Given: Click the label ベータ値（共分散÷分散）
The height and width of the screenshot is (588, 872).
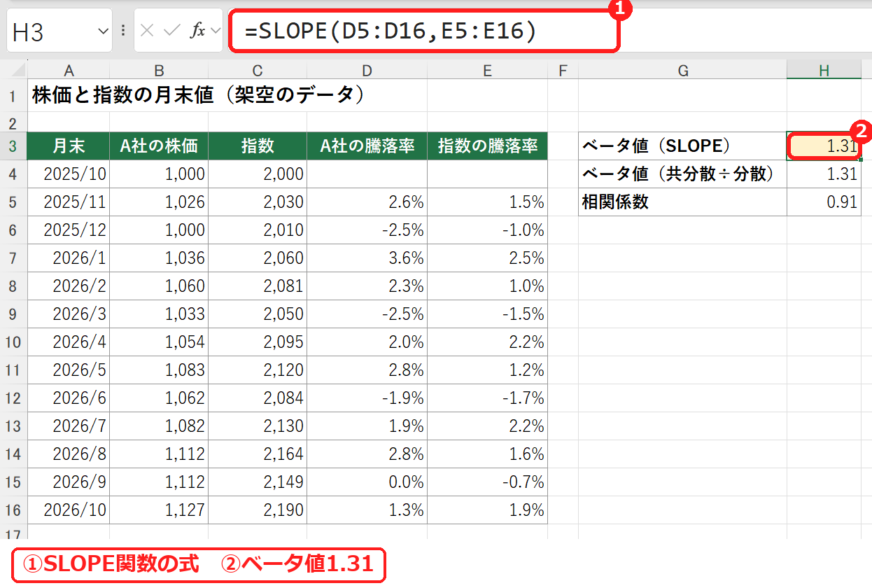Looking at the screenshot, I should [x=683, y=174].
